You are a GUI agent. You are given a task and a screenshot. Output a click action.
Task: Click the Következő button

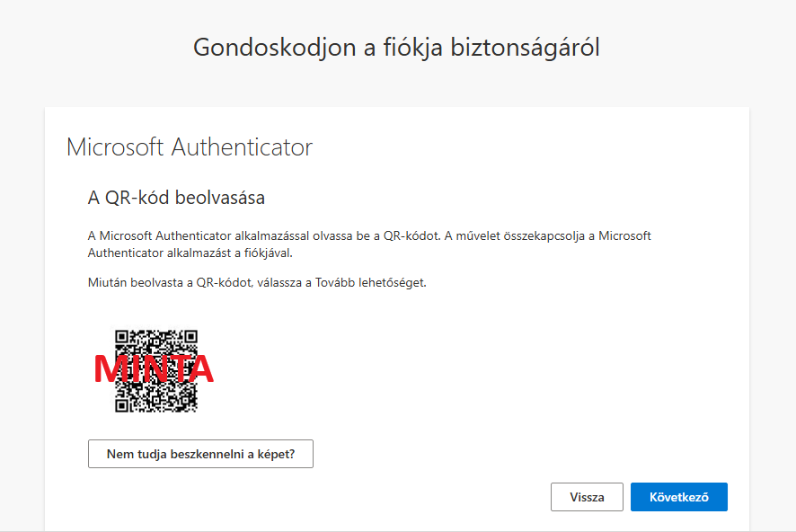coord(678,496)
